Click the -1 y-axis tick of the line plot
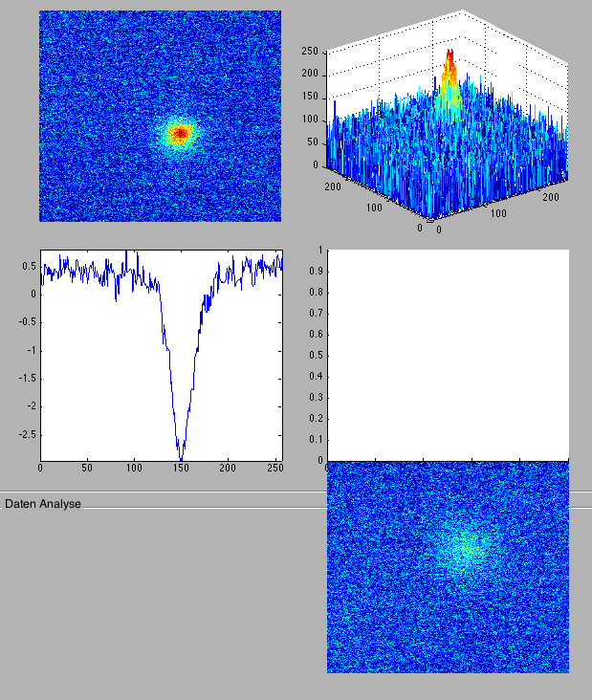 point(31,350)
